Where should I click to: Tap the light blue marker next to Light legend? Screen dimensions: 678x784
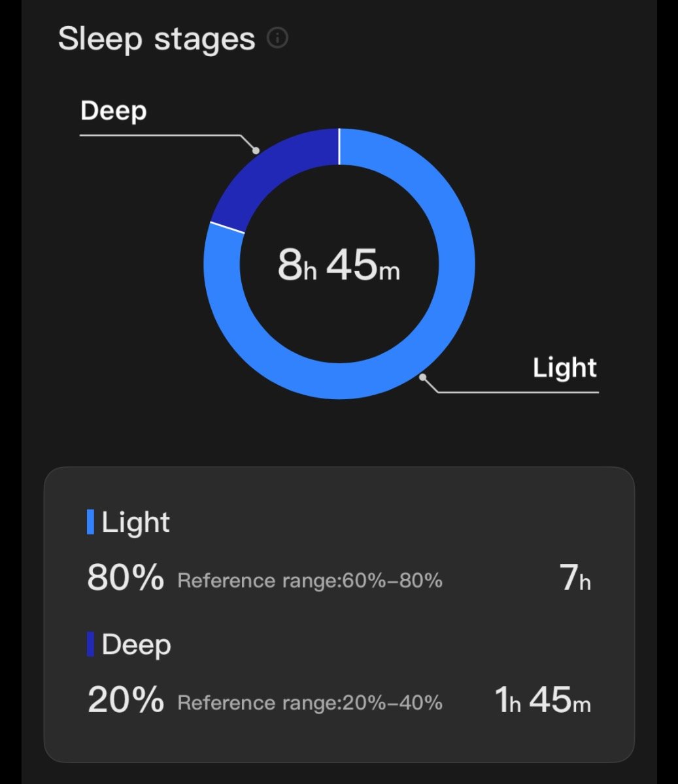[x=90, y=522]
